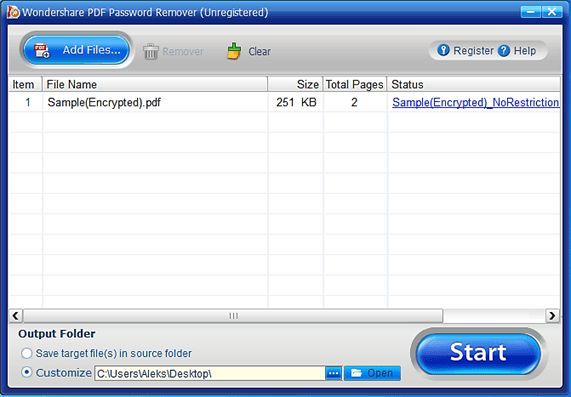Image resolution: width=571 pixels, height=397 pixels.
Task: Select the Customize output radio button
Action: point(27,373)
